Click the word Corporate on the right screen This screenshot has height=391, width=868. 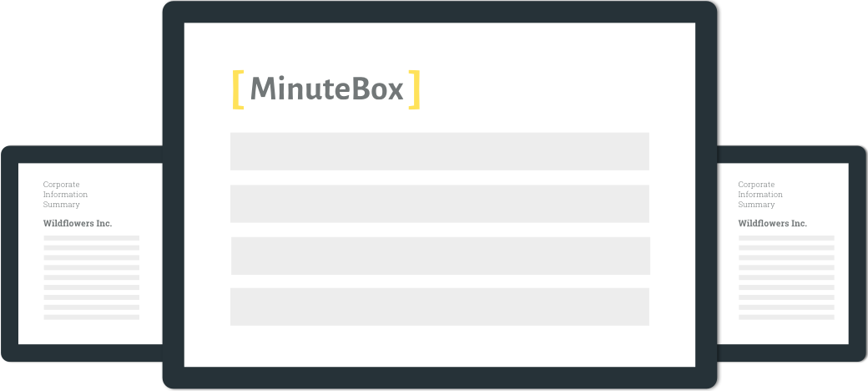756,185
